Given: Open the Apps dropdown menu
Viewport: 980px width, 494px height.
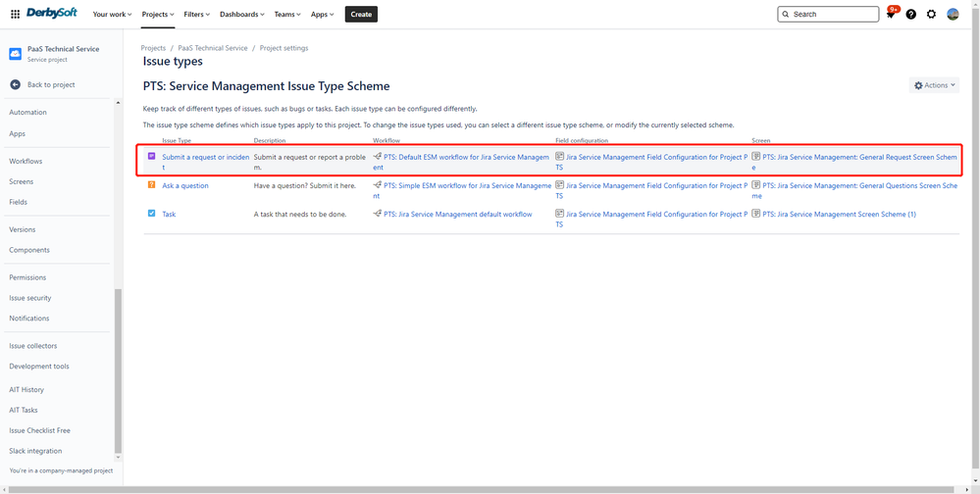Looking at the screenshot, I should [323, 15].
